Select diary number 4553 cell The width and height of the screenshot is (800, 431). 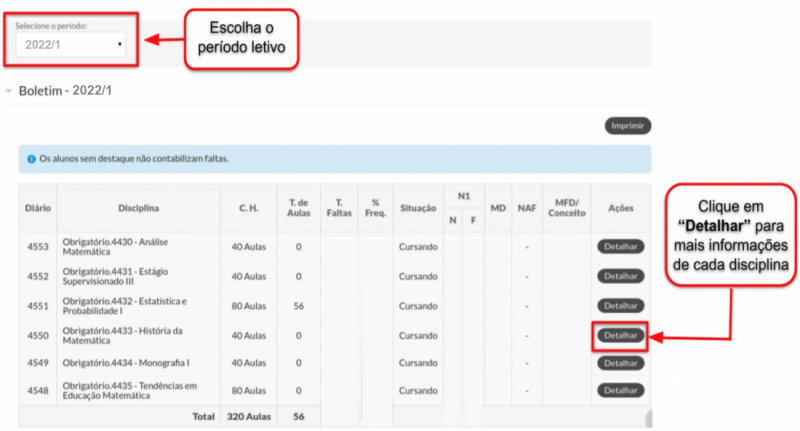pyautogui.click(x=38, y=247)
